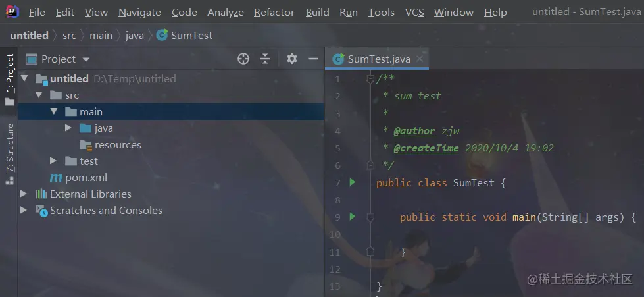The height and width of the screenshot is (297, 644).
Task: Click line number 10 in gutter
Action: (x=335, y=234)
